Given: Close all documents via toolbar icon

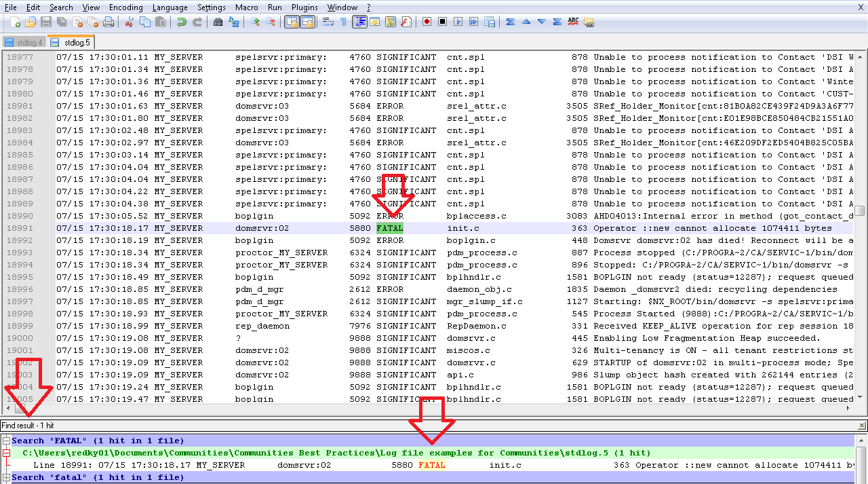Looking at the screenshot, I should pyautogui.click(x=93, y=22).
